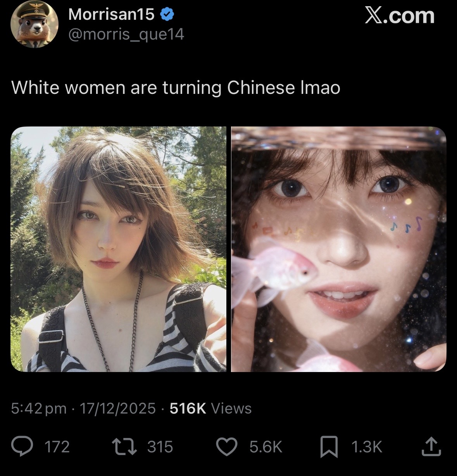View the 315 reposts count

tap(160, 447)
